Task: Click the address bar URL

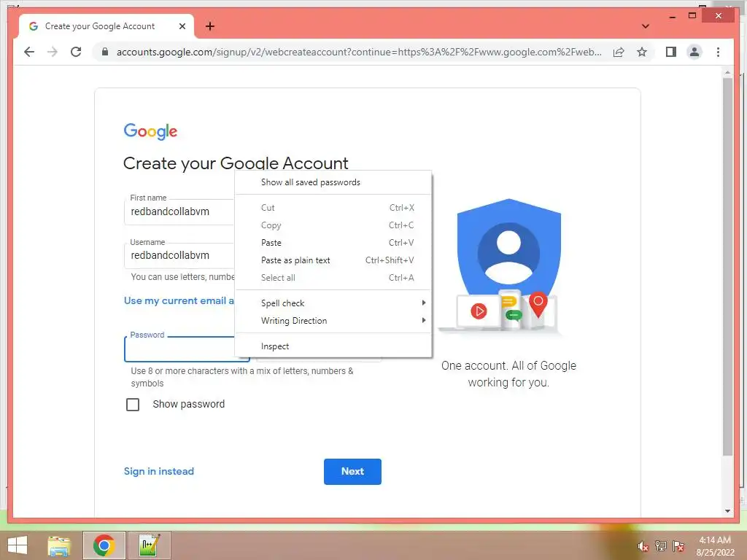Action: [x=359, y=52]
